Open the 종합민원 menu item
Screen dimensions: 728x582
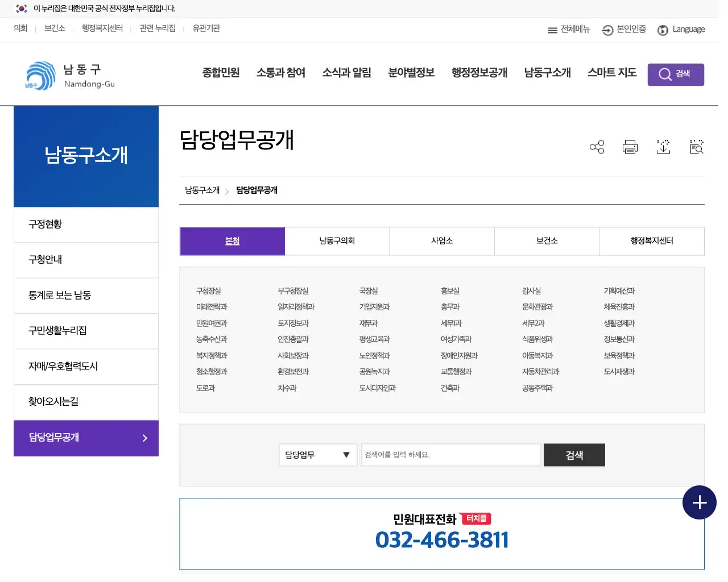point(221,73)
